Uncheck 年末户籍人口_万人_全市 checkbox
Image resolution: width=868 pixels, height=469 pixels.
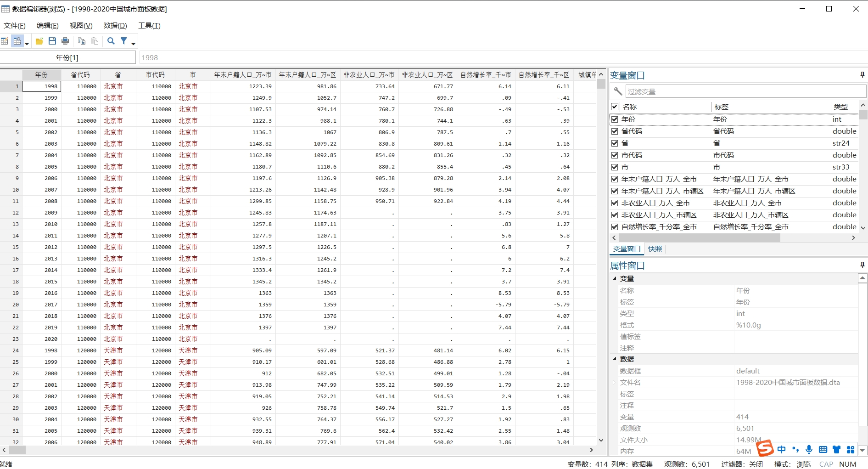pos(615,179)
